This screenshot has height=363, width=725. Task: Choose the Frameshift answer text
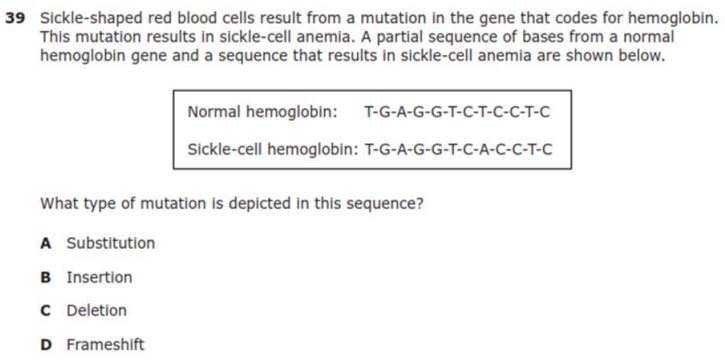[x=105, y=345]
